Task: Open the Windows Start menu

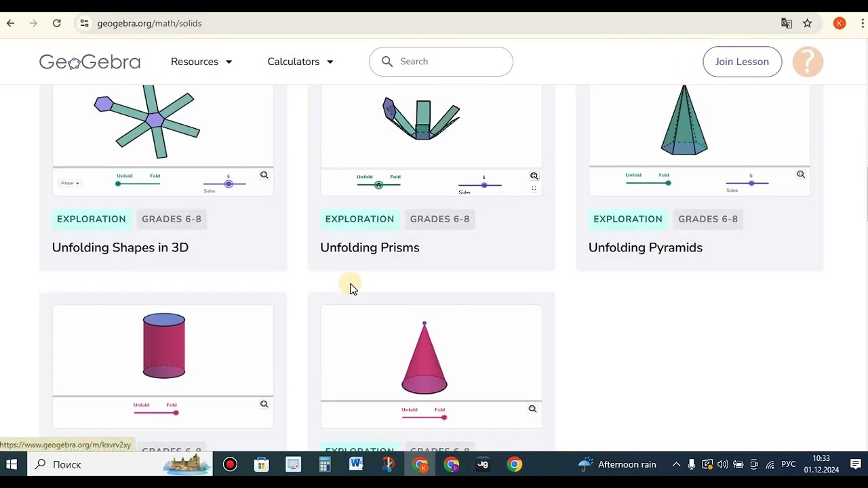Action: (x=12, y=464)
